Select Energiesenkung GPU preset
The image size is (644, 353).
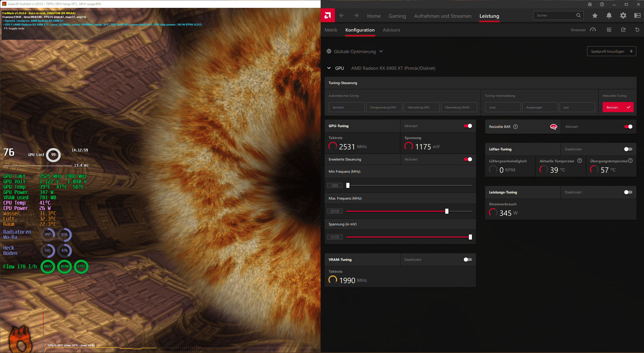pyautogui.click(x=384, y=107)
